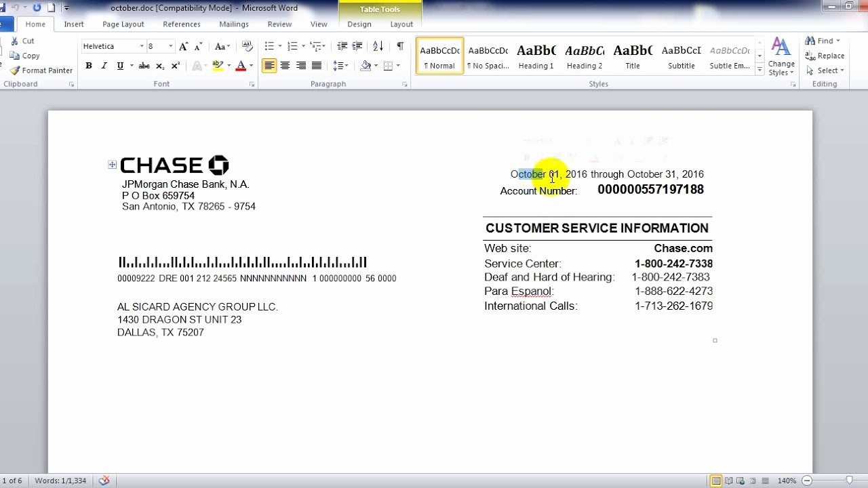
Task: Apply the Heading 1 style
Action: [536, 56]
